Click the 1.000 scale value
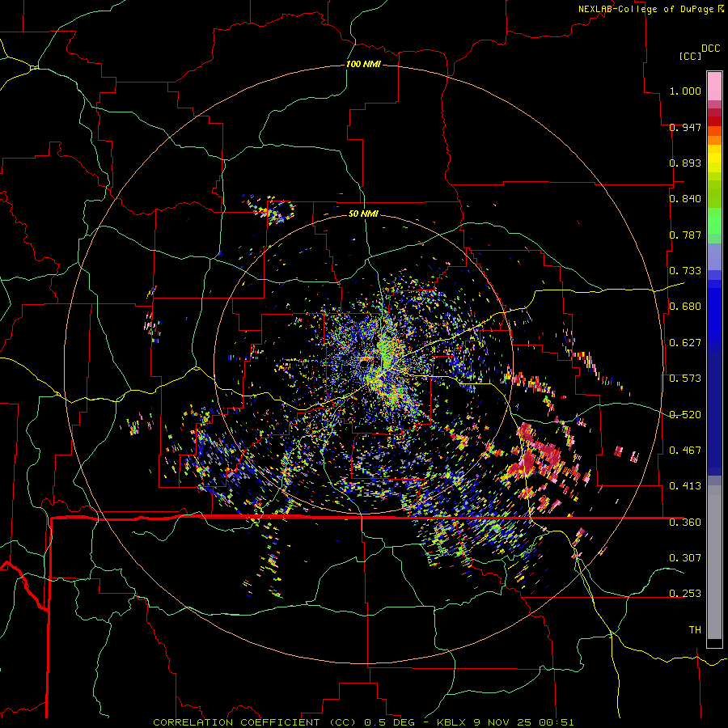 coord(685,91)
